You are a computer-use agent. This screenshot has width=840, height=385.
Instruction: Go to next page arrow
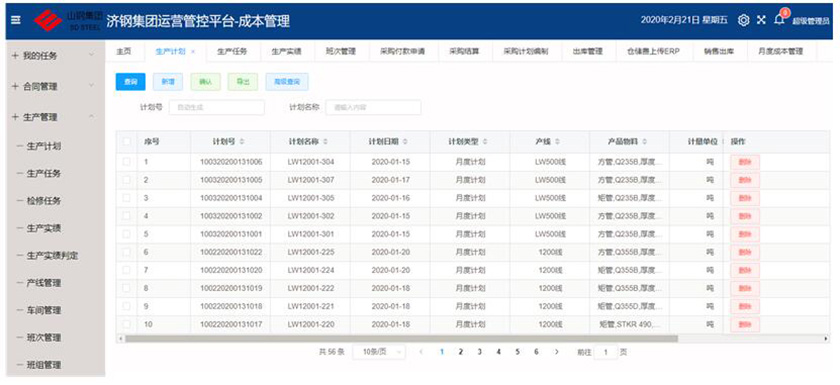557,352
